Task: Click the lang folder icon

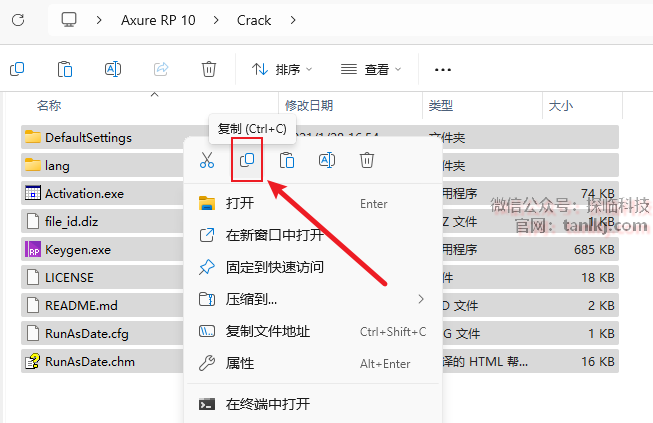Action: click(33, 165)
